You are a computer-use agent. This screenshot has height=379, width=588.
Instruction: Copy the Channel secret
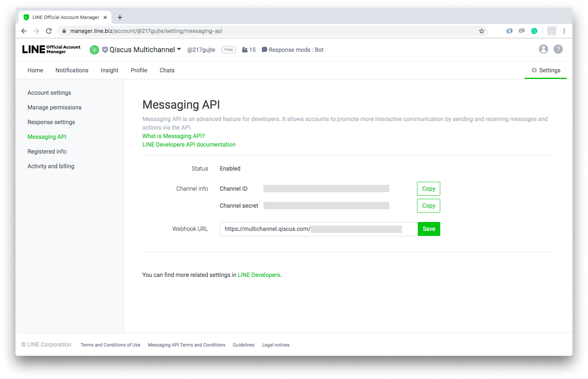(x=429, y=206)
